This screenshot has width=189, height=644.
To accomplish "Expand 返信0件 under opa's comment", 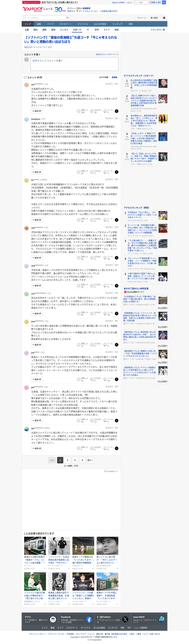I will [37, 286].
